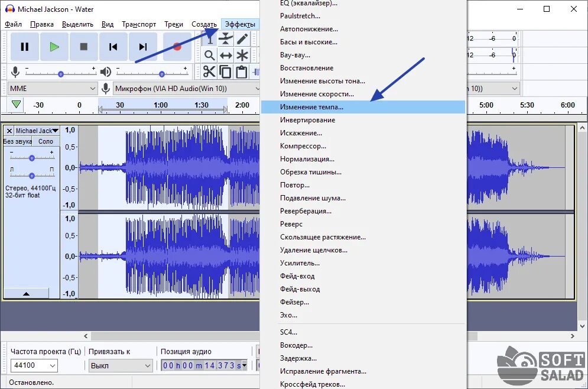Click the track gain slider handle
The width and height of the screenshot is (588, 389).
click(32, 158)
